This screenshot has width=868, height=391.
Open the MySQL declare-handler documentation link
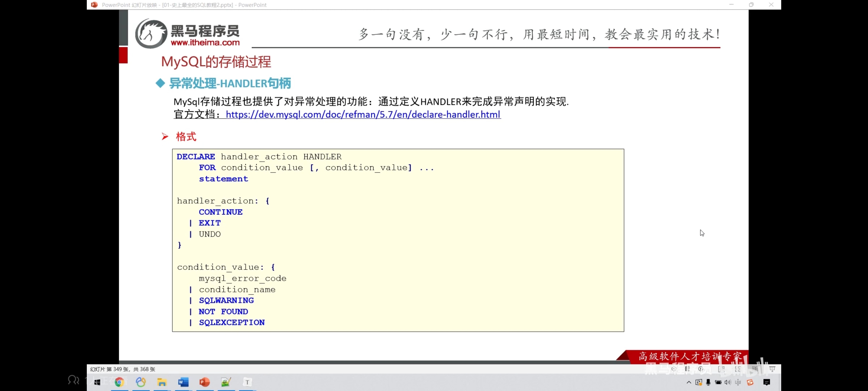click(x=363, y=115)
